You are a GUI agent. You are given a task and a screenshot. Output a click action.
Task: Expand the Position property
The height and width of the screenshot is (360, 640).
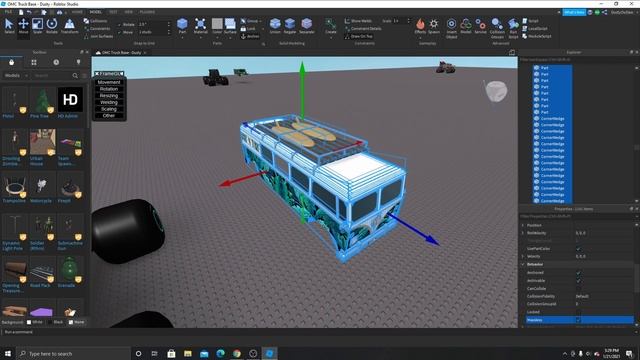(x=523, y=225)
